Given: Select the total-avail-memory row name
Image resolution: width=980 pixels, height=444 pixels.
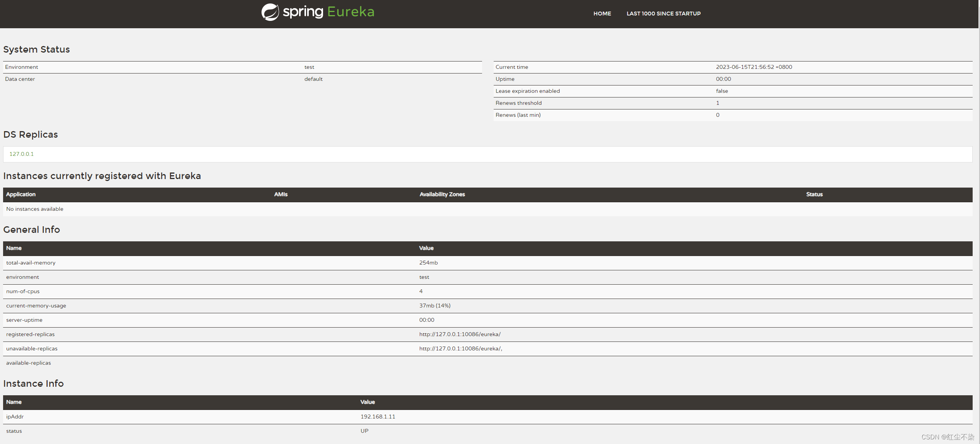Looking at the screenshot, I should (31, 263).
